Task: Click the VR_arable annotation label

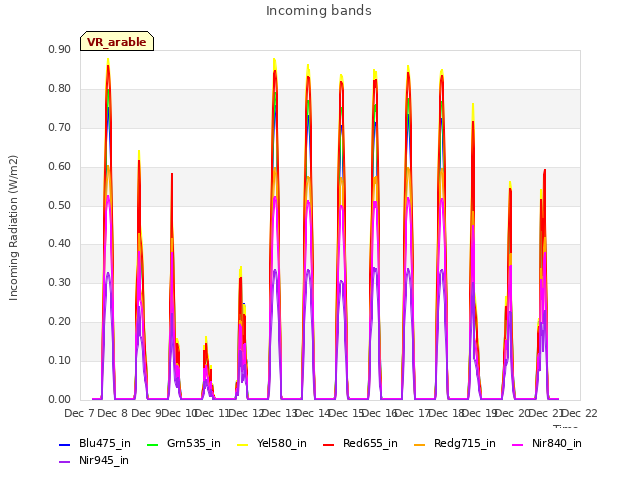Action: (x=117, y=42)
